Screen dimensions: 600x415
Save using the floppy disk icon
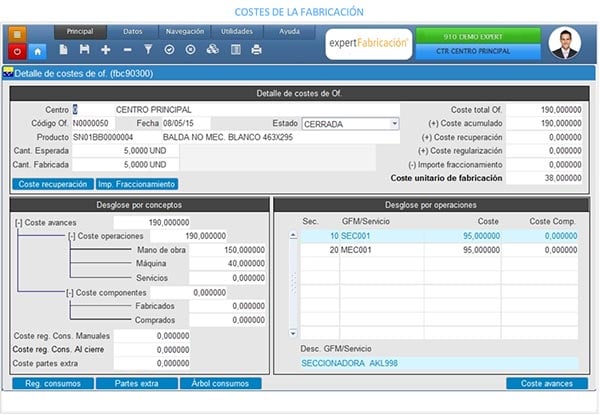pyautogui.click(x=85, y=49)
